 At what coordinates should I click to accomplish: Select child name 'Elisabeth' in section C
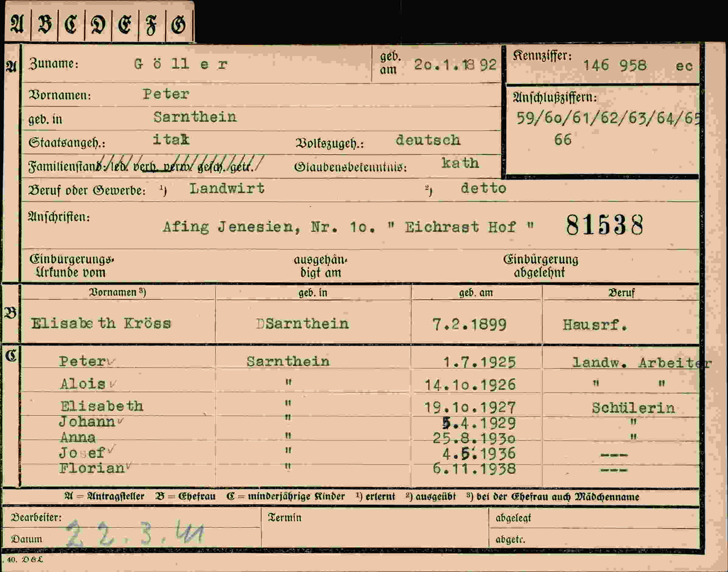pos(102,407)
